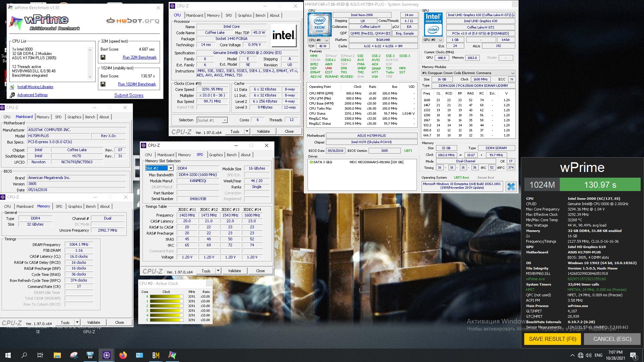Switch to the Bench tab in top CPU-Z
644x362 pixels.
[260, 15]
